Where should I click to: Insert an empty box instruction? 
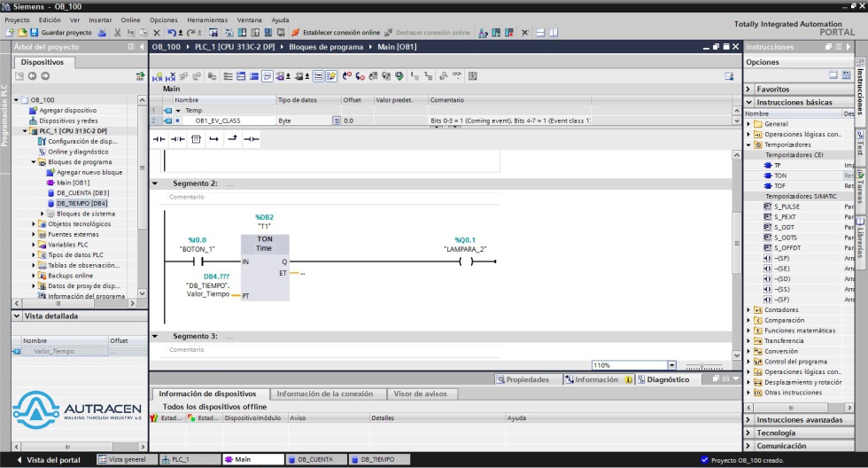point(196,139)
